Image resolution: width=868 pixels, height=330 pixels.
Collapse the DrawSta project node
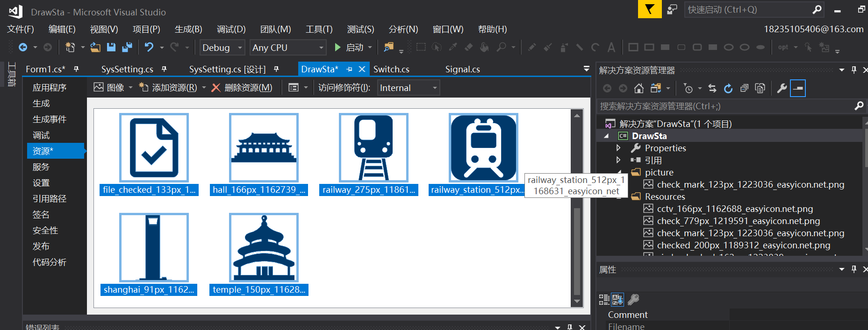[x=607, y=136]
